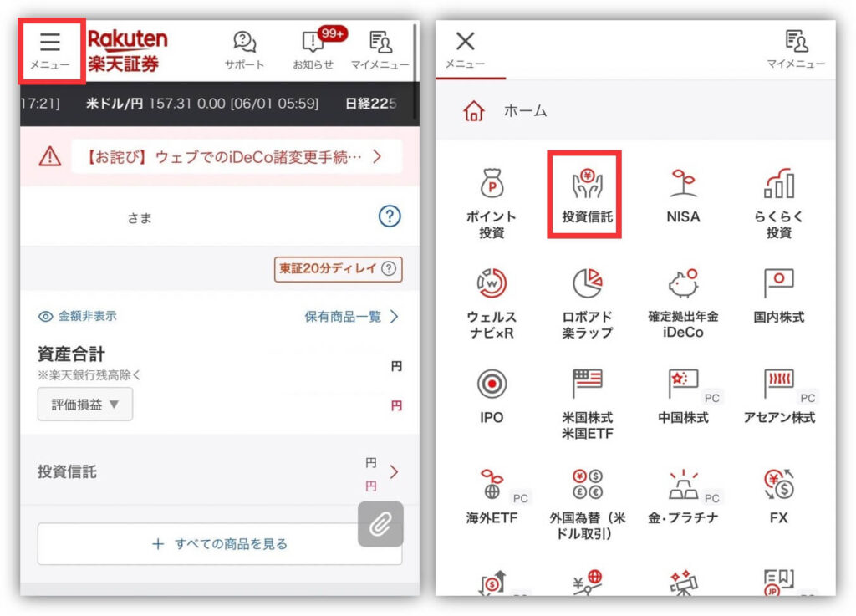Open NISA from the menu grid
This screenshot has width=856, height=616.
683,196
